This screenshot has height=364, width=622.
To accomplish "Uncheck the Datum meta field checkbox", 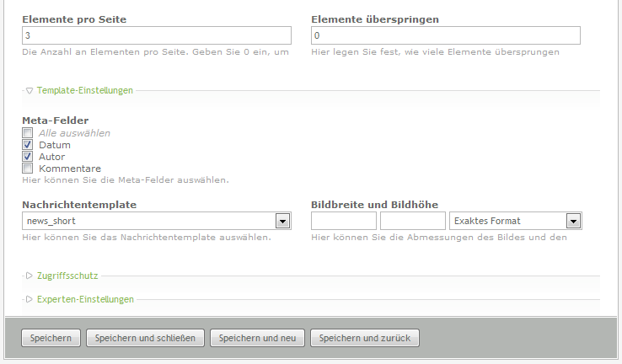I will pyautogui.click(x=28, y=145).
